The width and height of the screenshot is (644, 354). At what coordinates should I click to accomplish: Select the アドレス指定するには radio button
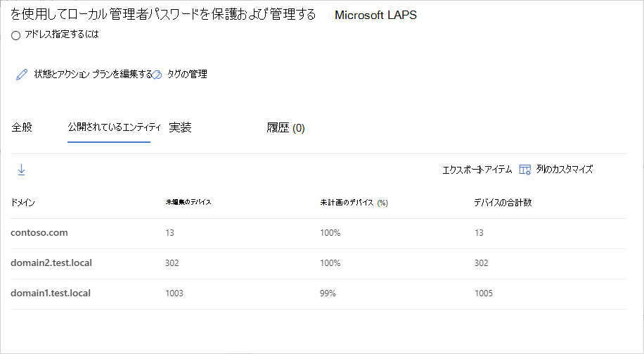(16, 36)
